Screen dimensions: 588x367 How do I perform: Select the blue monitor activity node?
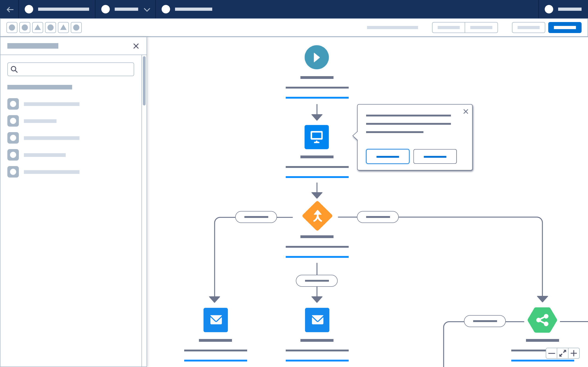click(x=317, y=137)
